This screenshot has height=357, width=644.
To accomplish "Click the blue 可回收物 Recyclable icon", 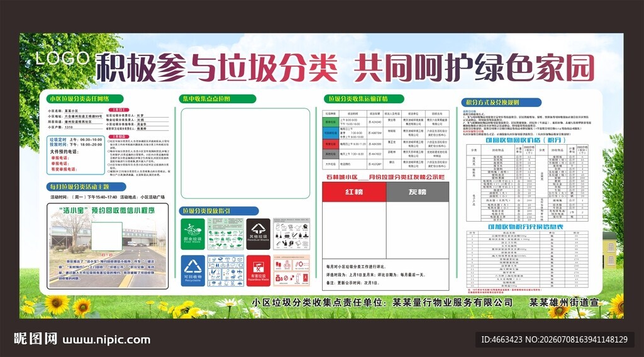I will [x=192, y=271].
